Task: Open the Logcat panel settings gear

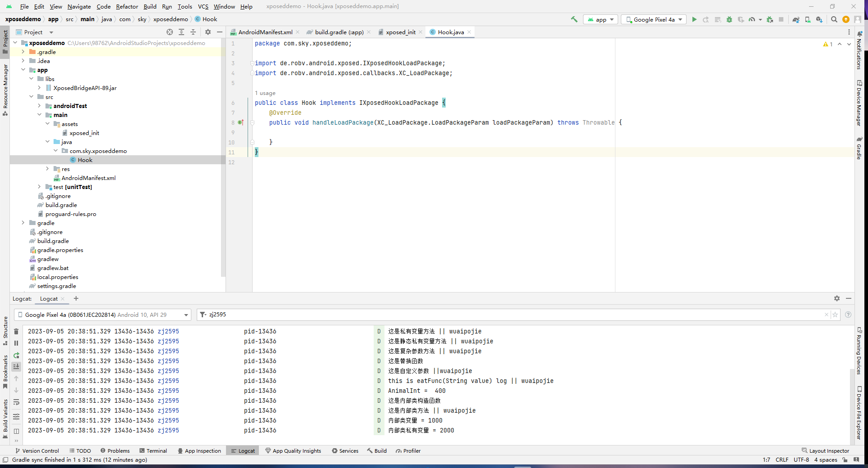Action: pyautogui.click(x=836, y=298)
